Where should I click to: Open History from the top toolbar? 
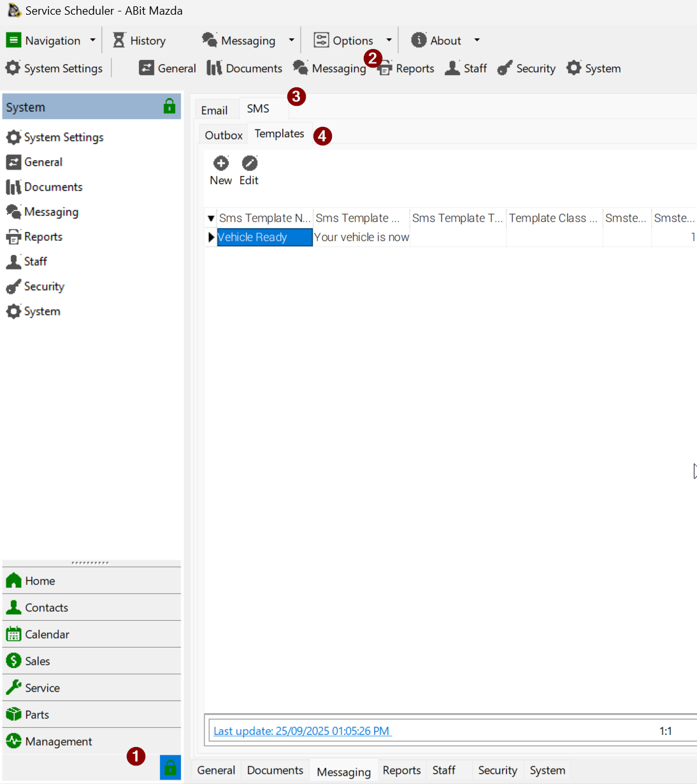[x=140, y=40]
